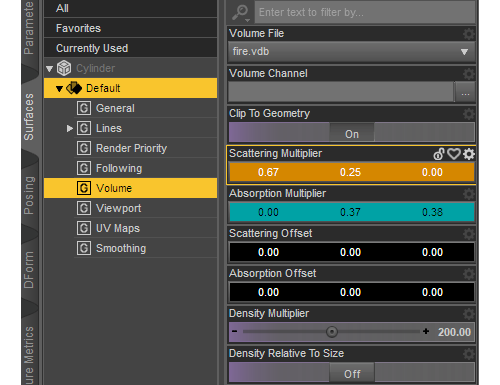500x385 pixels.
Task: Favorite the Scattering Multiplier property with heart
Action: pyautogui.click(x=454, y=154)
